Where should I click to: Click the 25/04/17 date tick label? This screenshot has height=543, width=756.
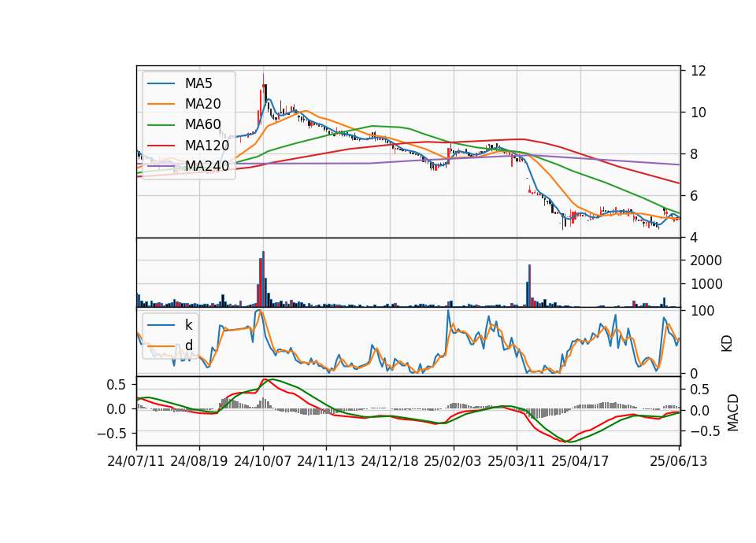pyautogui.click(x=580, y=461)
